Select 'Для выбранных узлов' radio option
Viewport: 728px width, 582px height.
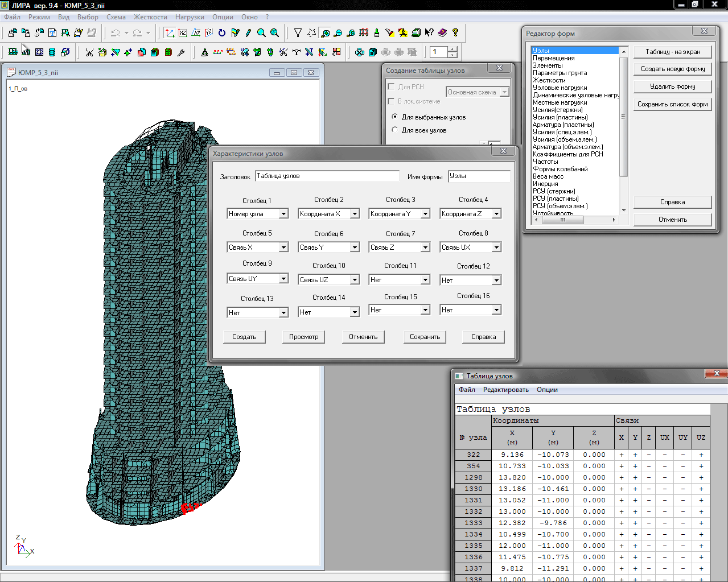395,117
